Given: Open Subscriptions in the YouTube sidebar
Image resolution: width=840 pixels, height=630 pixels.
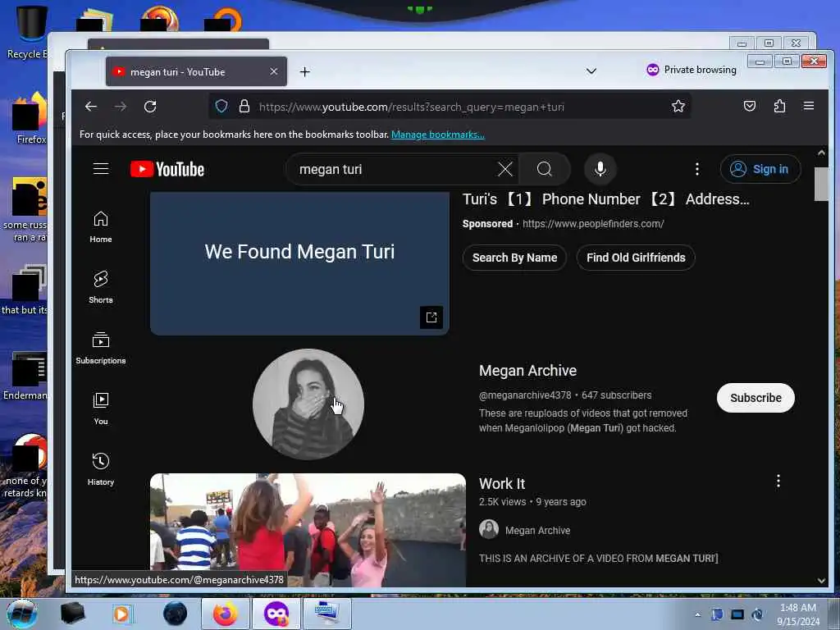Looking at the screenshot, I should tap(101, 348).
